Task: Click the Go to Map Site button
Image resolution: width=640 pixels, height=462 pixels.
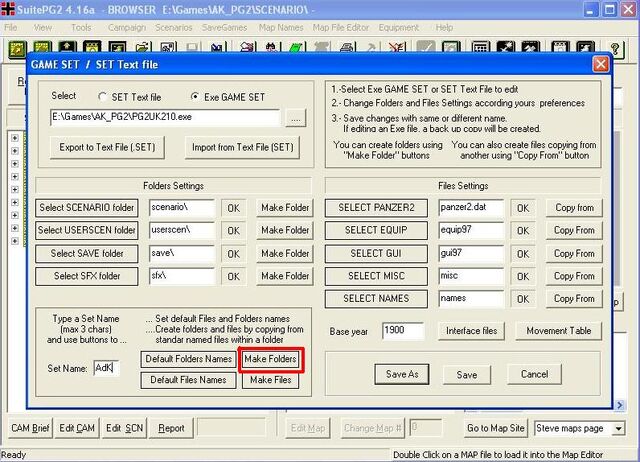Action: point(496,429)
